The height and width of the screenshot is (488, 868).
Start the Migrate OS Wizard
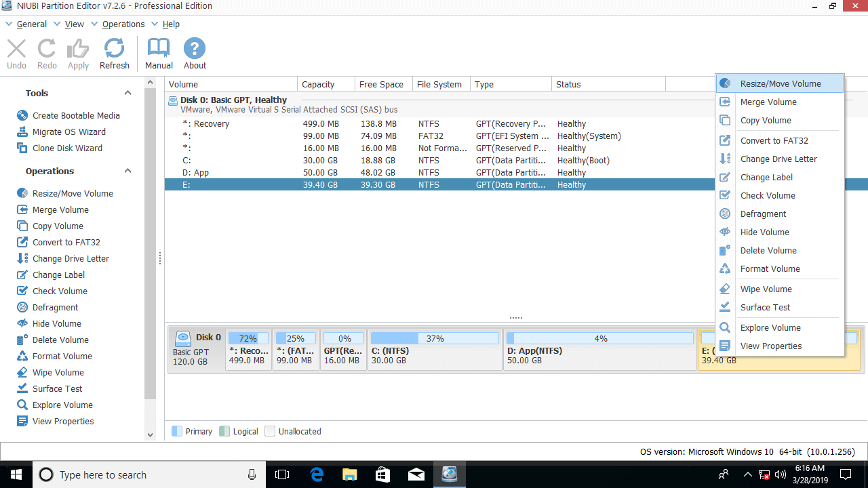tap(68, 131)
